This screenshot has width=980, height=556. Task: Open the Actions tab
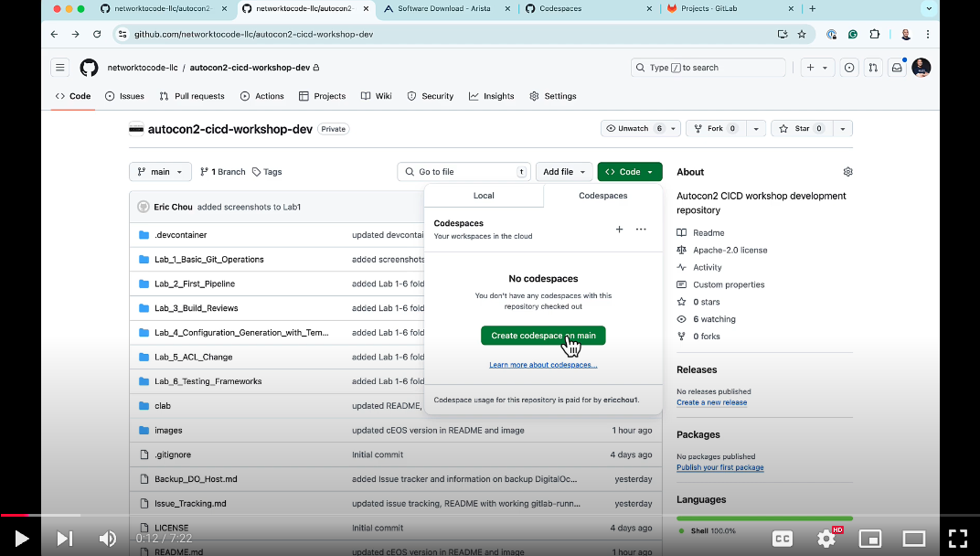(262, 96)
